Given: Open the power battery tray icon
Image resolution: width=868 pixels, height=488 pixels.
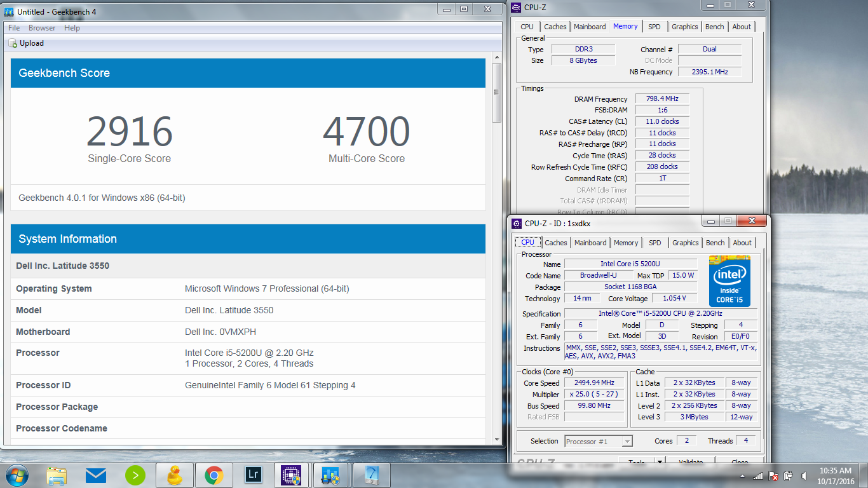Looking at the screenshot, I should tap(788, 475).
